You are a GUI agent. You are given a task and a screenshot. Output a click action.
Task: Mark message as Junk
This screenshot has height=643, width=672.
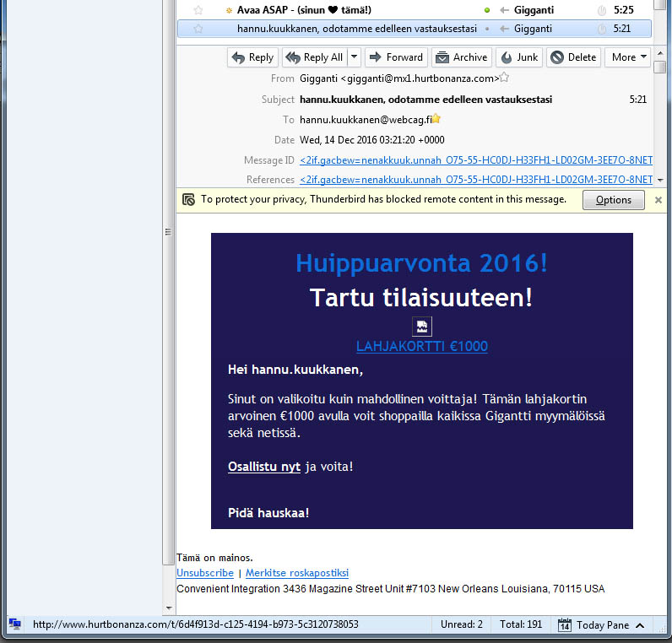pos(519,57)
